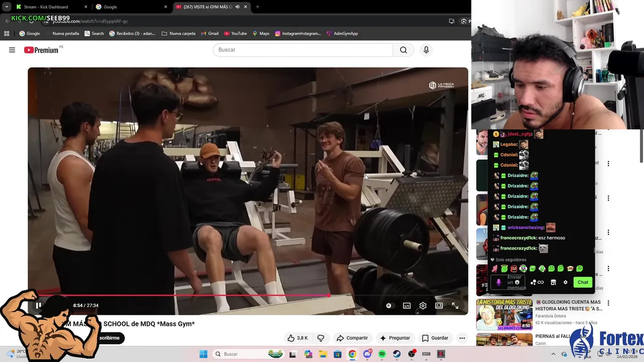
Task: Open the Maps bookmark
Action: point(261,34)
